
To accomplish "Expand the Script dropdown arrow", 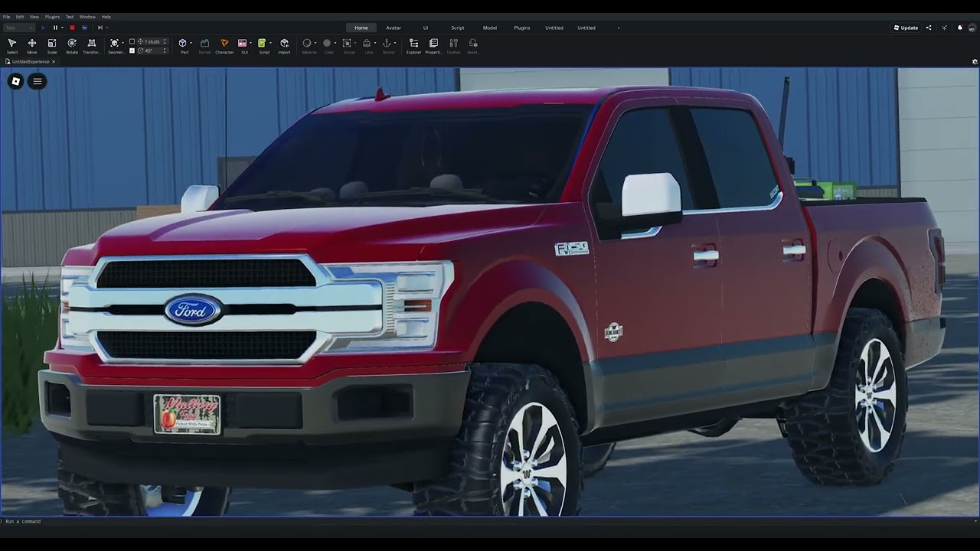I will (x=271, y=44).
